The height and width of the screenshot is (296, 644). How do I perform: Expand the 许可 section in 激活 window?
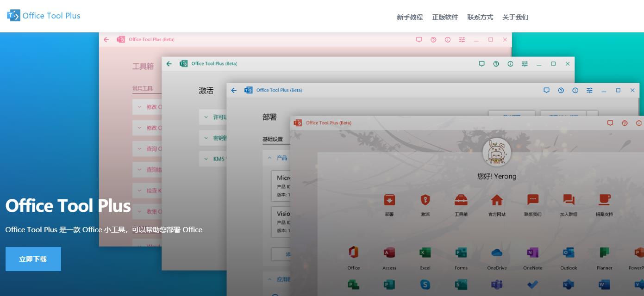coord(213,117)
